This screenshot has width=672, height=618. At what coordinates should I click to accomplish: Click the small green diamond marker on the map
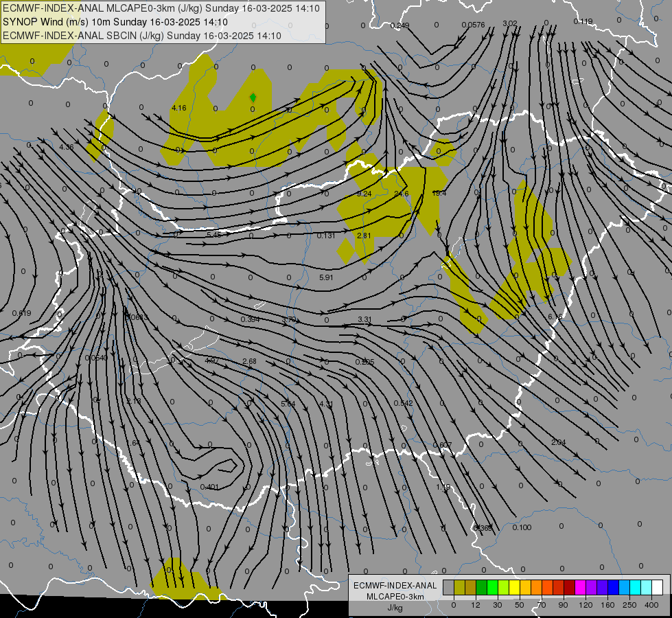pyautogui.click(x=253, y=98)
